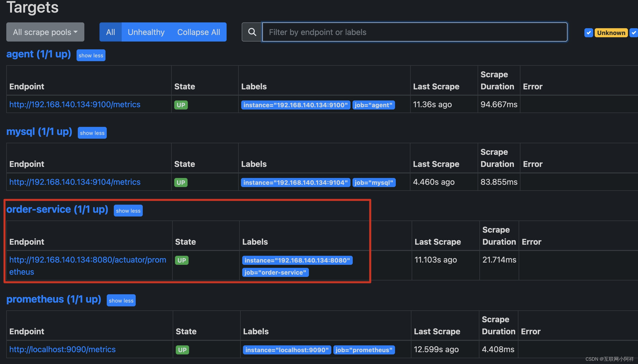Click State column header in mysql table
The width and height of the screenshot is (638, 364).
click(x=185, y=164)
